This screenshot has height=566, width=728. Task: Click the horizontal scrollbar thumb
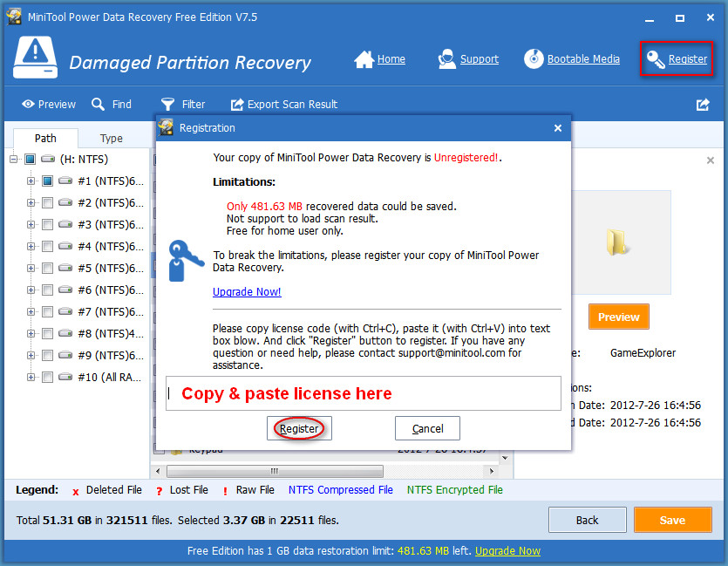[x=275, y=471]
